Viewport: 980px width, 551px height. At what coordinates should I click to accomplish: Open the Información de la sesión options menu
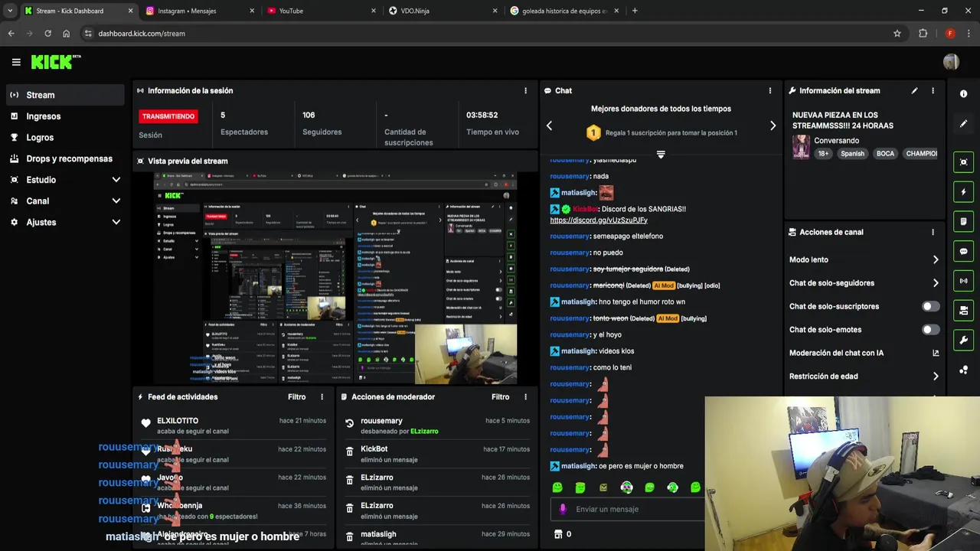coord(525,90)
